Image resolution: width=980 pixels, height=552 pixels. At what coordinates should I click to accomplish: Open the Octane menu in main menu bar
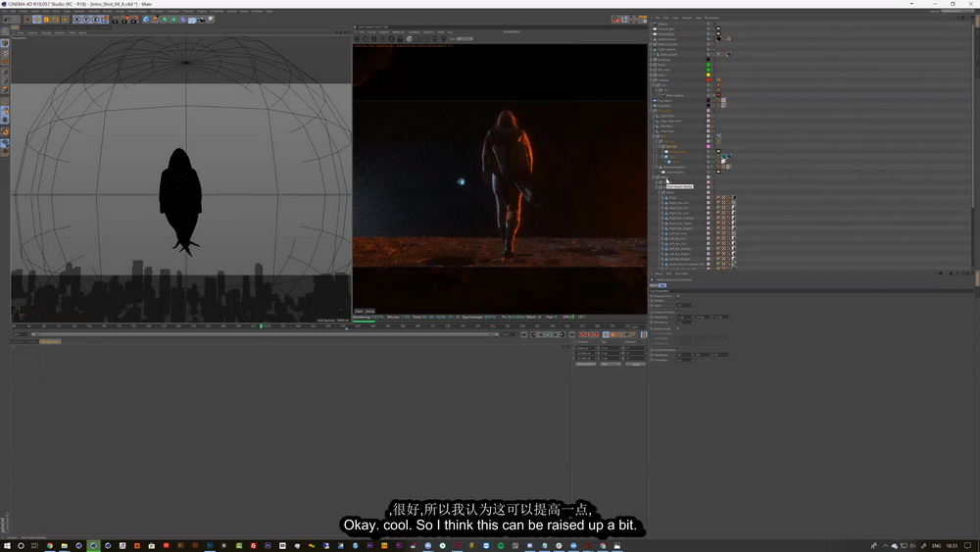pyautogui.click(x=231, y=11)
